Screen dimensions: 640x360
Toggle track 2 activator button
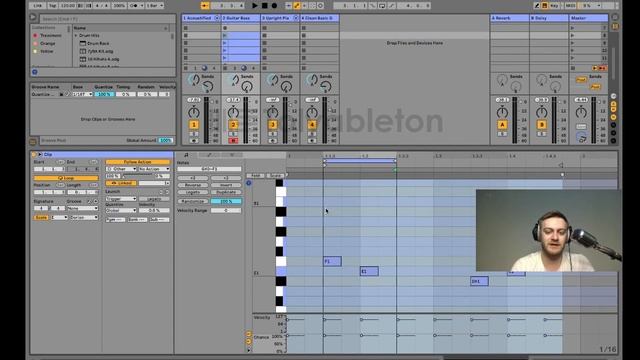(x=233, y=125)
